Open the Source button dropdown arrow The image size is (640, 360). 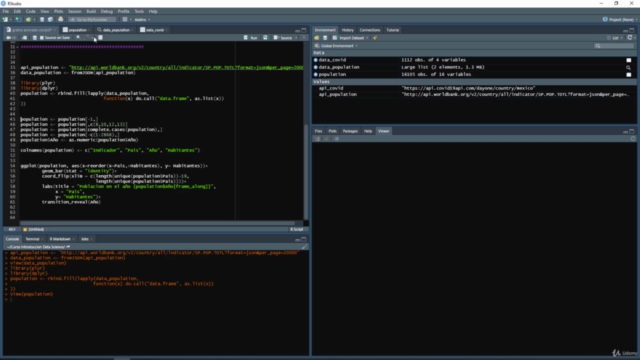tap(296, 38)
